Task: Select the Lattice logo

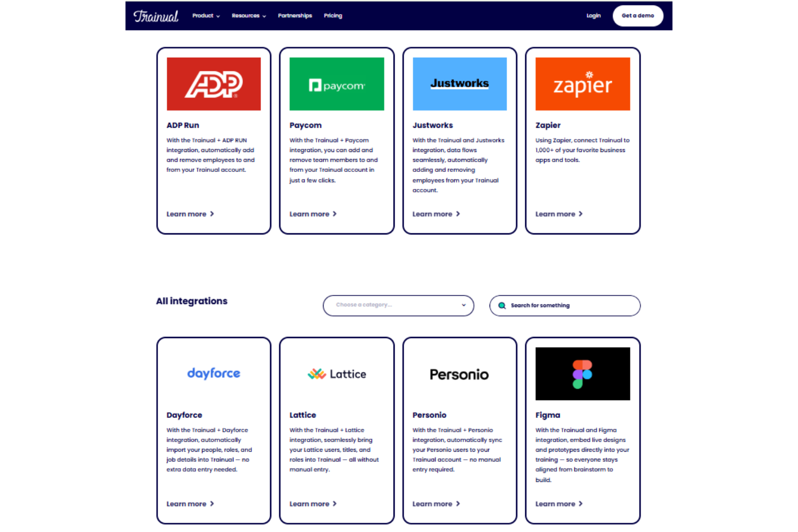Action: (336, 374)
